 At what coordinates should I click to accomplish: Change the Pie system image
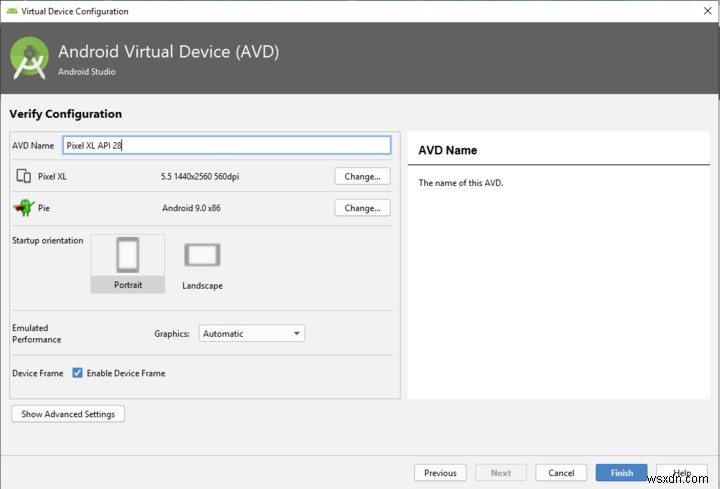[362, 208]
